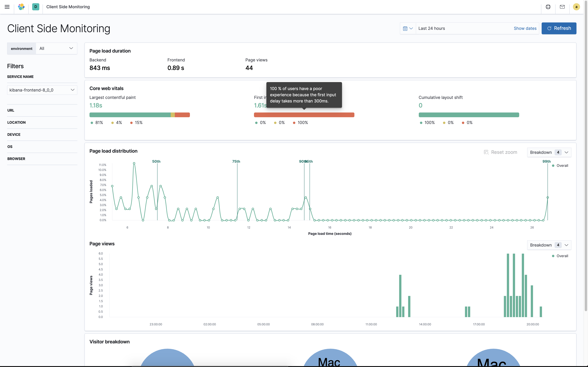588x367 pixels.
Task: Open the calendar quick date menu
Action: pos(408,28)
